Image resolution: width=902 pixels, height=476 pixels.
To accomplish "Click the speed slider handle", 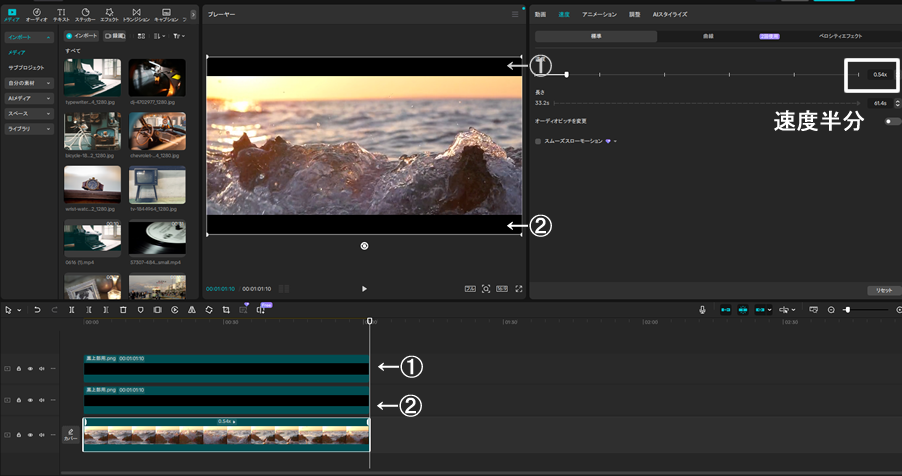I will tap(567, 74).
